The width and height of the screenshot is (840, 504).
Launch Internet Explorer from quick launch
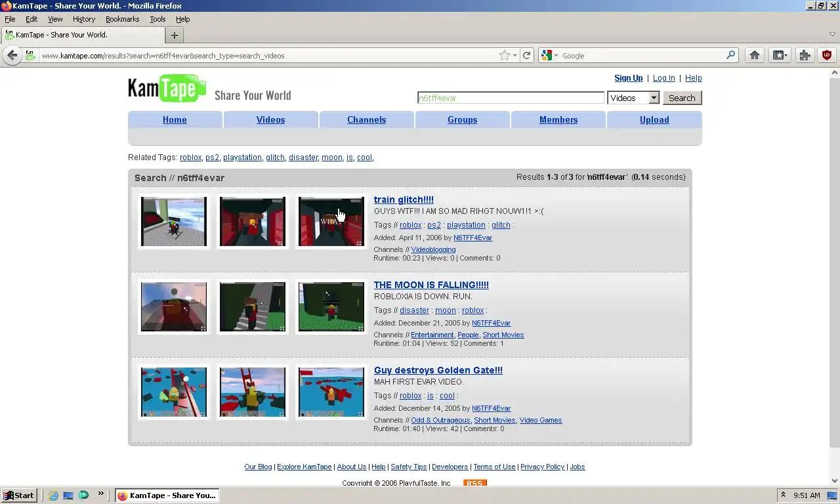(x=53, y=495)
